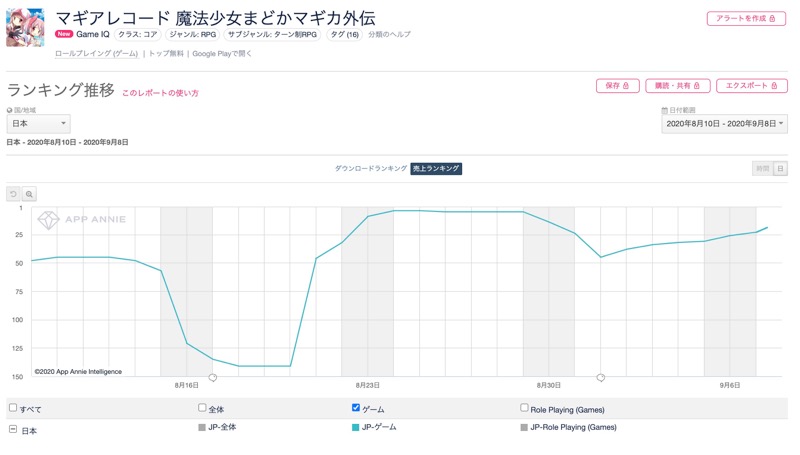
Task: Click the lock icon on アラートを作成 button
Action: pyautogui.click(x=772, y=18)
